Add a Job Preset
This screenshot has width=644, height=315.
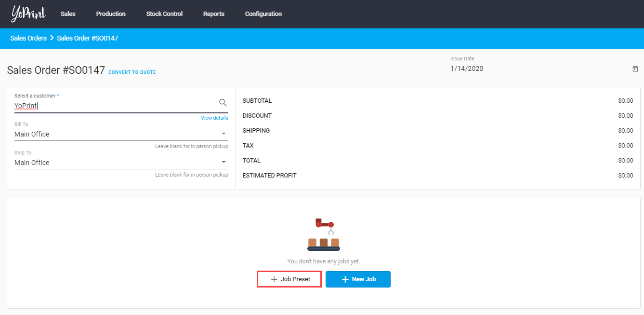tap(289, 279)
